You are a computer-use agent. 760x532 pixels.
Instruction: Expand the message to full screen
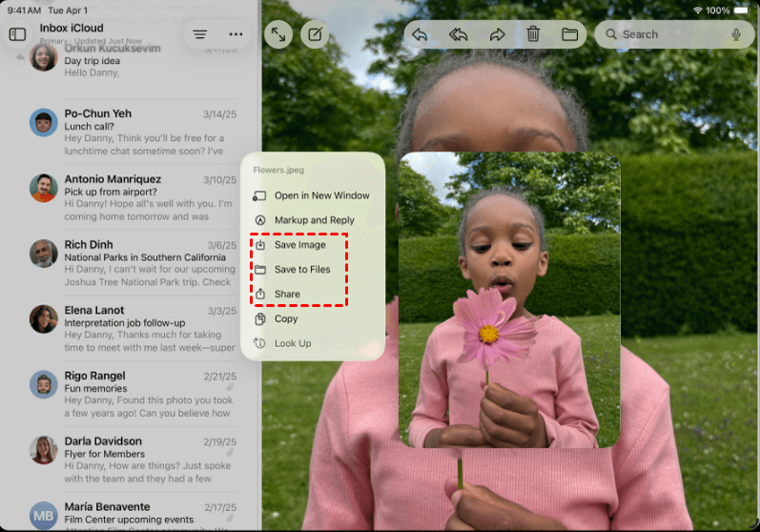(x=278, y=34)
